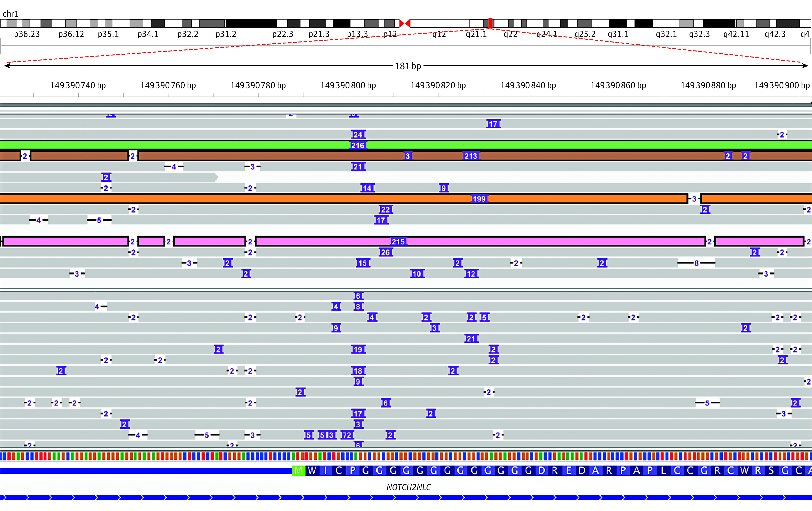
Task: Click the q25.2 cytoband label
Action: click(x=585, y=34)
